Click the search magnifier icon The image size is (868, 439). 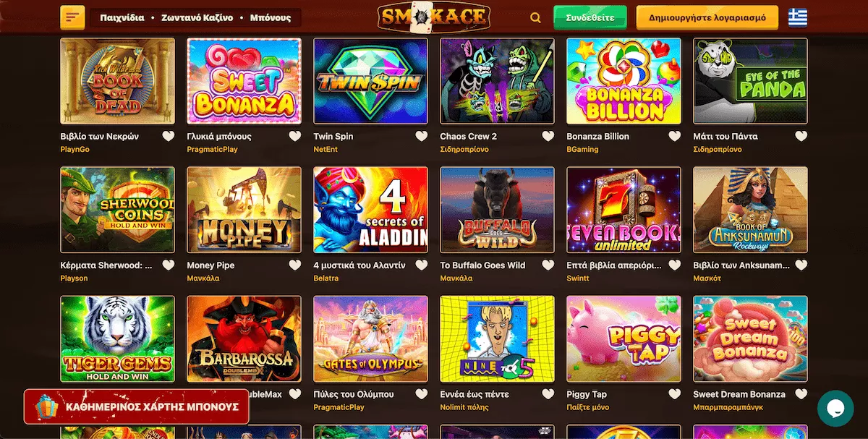pyautogui.click(x=535, y=18)
